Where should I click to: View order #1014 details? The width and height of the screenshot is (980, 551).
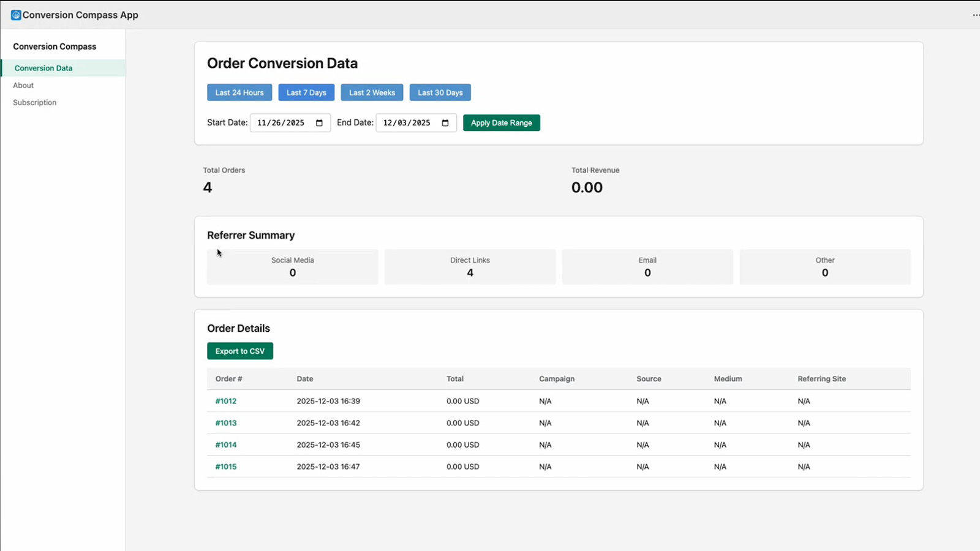[226, 445]
